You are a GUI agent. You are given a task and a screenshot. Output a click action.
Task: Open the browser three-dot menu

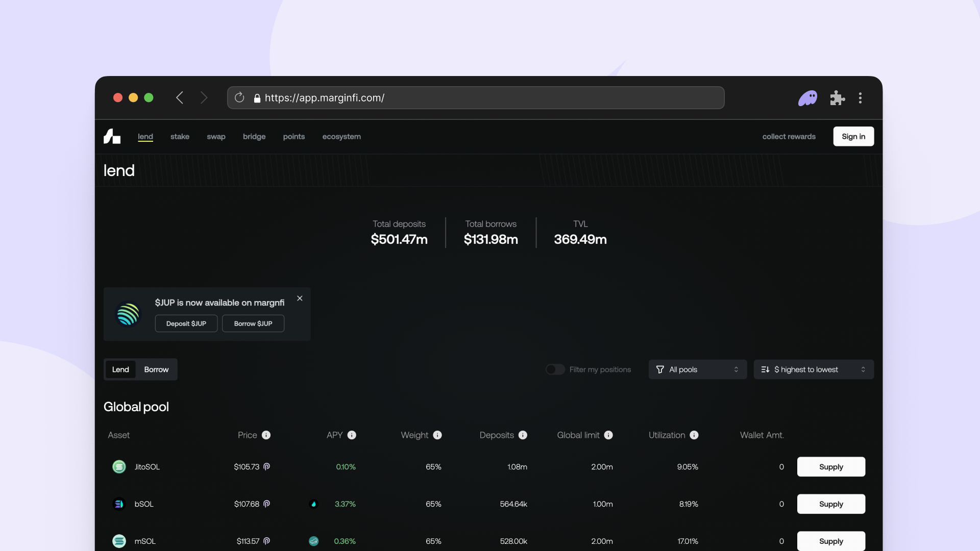[861, 97]
